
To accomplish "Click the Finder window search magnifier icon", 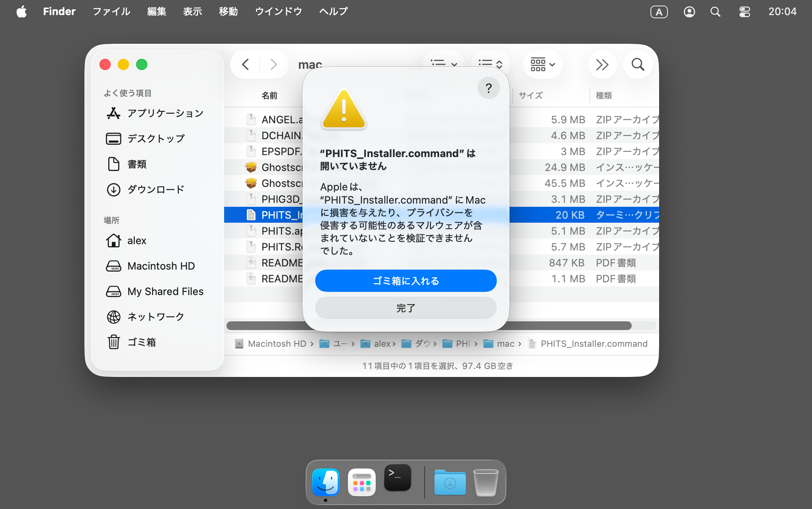I will [638, 64].
